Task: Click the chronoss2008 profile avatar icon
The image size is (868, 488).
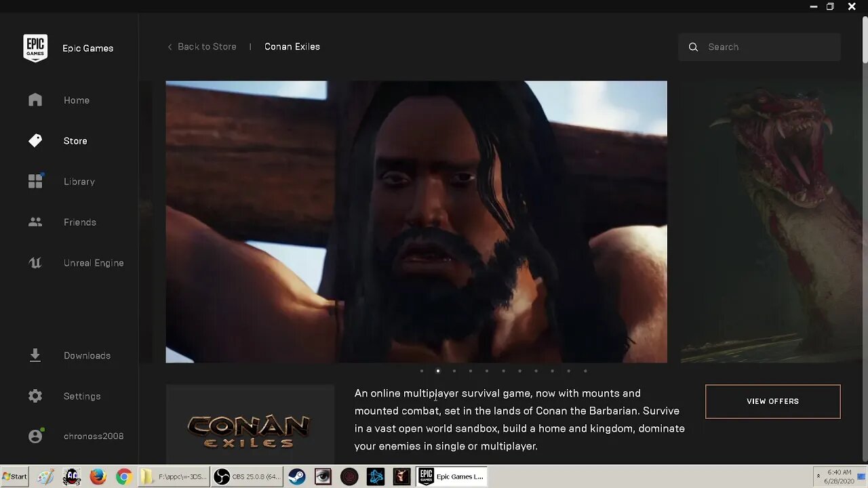Action: pyautogui.click(x=35, y=436)
